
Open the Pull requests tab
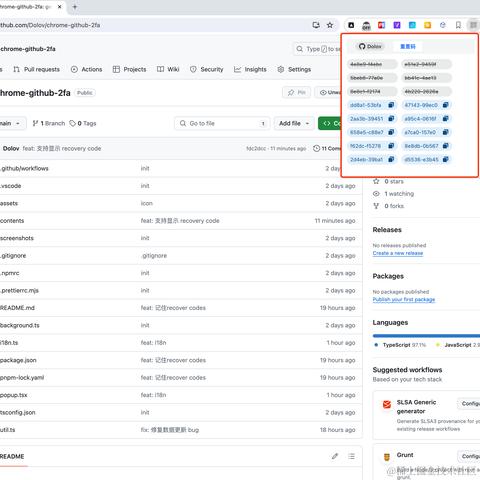[x=37, y=69]
